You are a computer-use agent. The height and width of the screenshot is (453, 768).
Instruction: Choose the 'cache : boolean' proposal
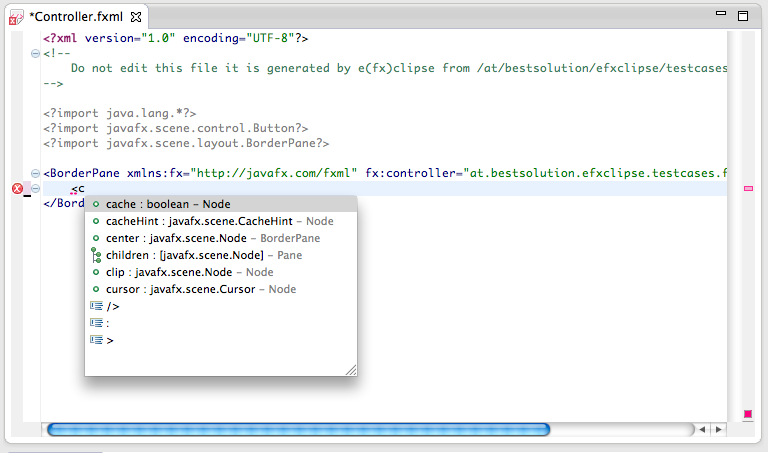(x=168, y=204)
